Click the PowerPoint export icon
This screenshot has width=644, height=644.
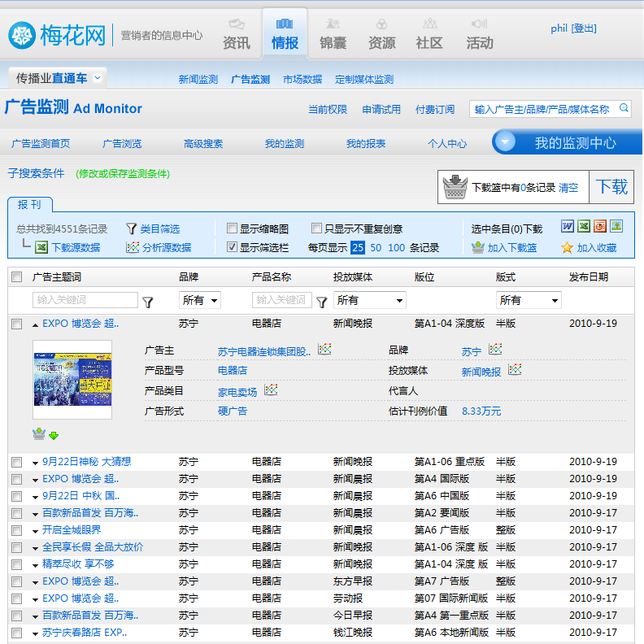point(600,226)
